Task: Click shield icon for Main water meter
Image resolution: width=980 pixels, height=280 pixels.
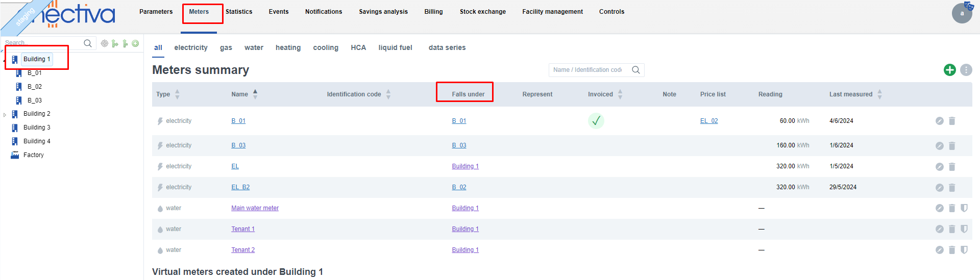Action: point(964,208)
